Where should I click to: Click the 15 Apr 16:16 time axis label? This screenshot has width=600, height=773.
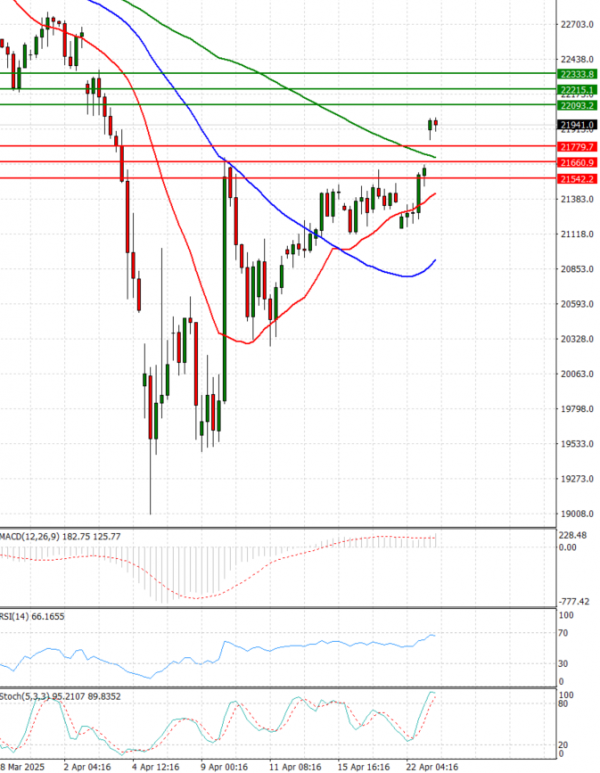(x=363, y=767)
